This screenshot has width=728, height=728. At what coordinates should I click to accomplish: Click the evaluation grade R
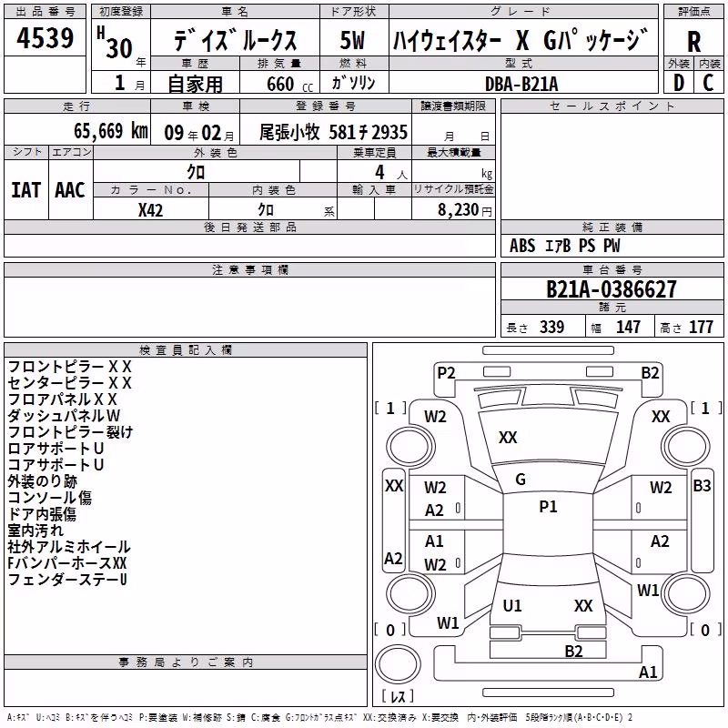693,42
